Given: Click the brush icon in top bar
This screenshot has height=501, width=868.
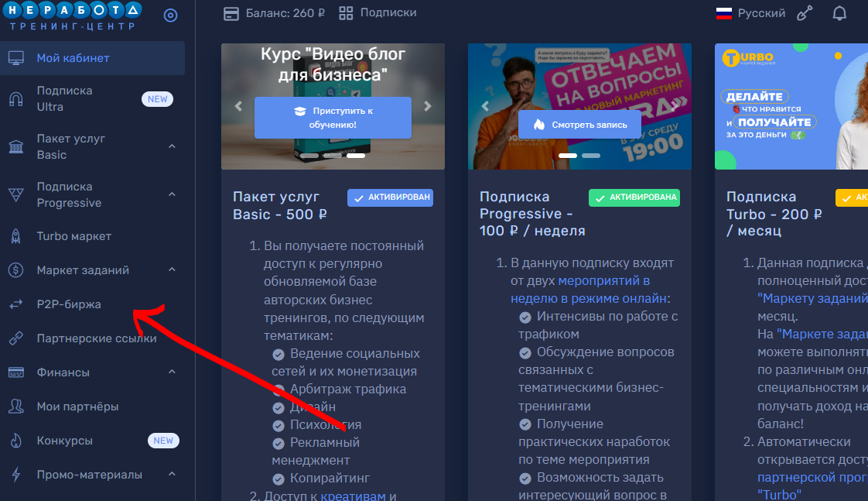Looking at the screenshot, I should 805,13.
